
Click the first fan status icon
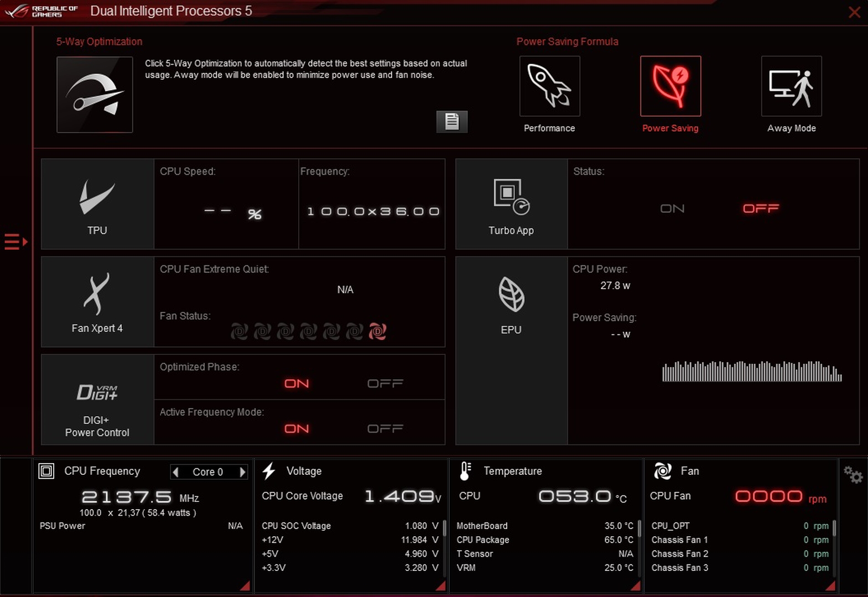point(239,331)
